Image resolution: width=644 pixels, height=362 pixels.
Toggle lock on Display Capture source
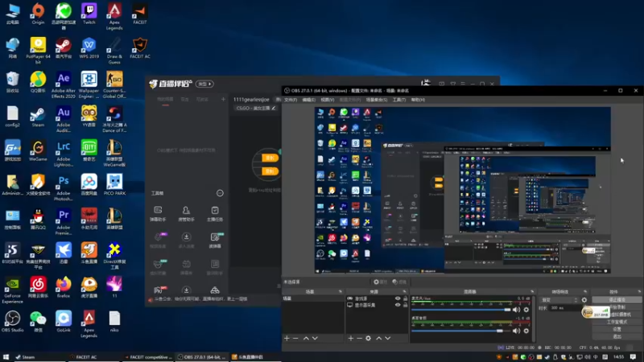(406, 305)
